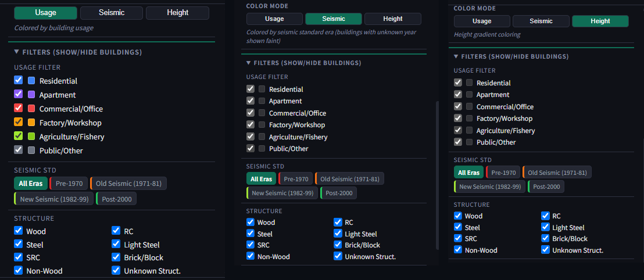Uncheck the orange Factory/Workshop usage checkbox

(x=18, y=122)
